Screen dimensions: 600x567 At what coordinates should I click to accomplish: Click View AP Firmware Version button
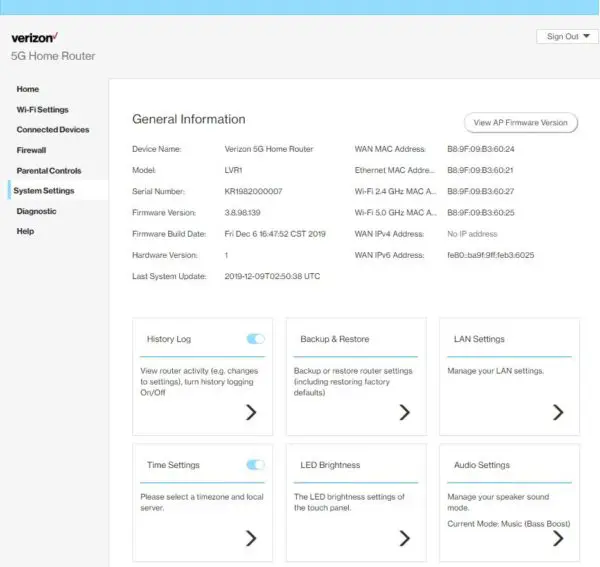pos(521,123)
